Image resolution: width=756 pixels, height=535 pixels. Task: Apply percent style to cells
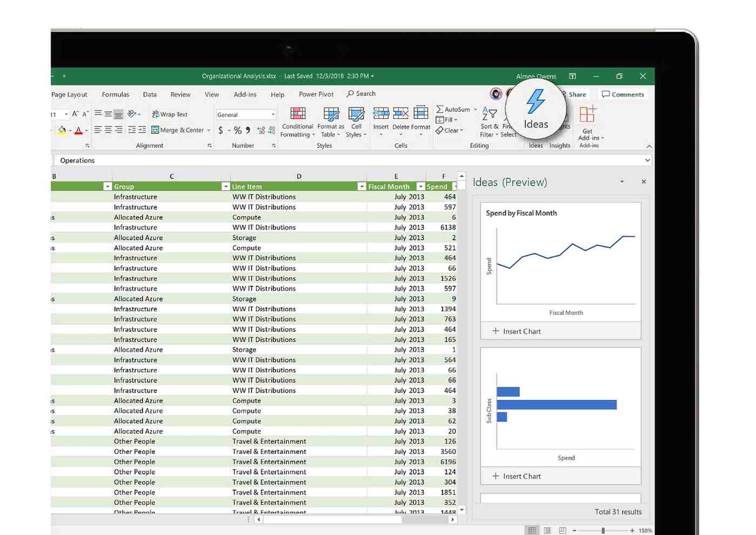238,130
